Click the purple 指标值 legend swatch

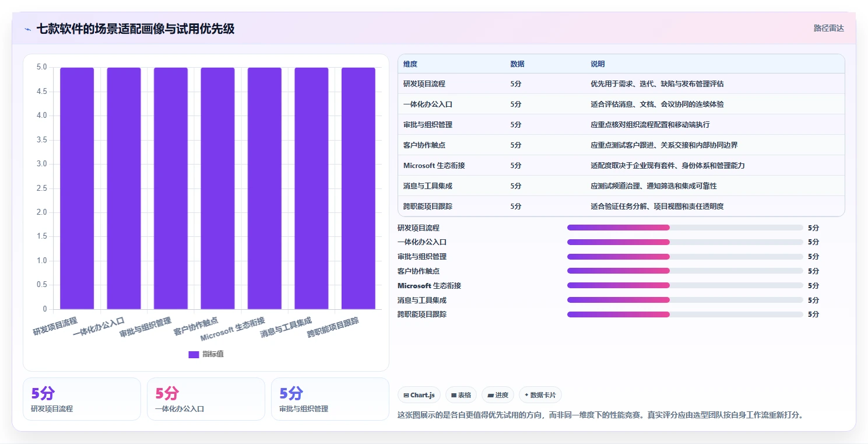tap(194, 355)
